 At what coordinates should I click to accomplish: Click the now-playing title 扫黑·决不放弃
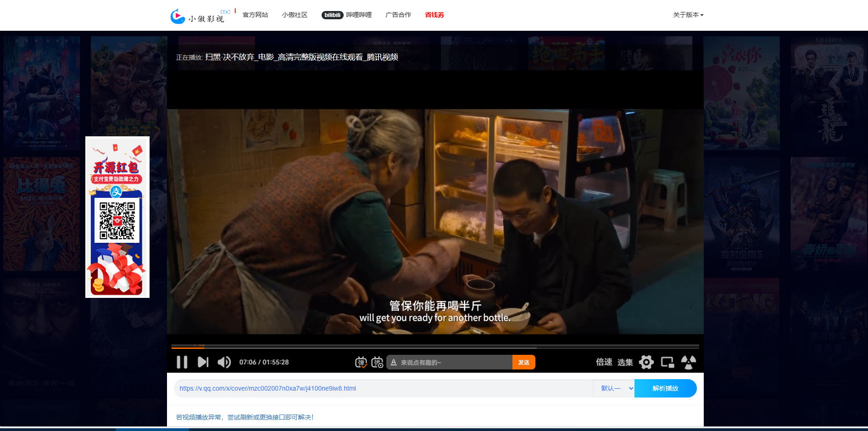pos(301,57)
